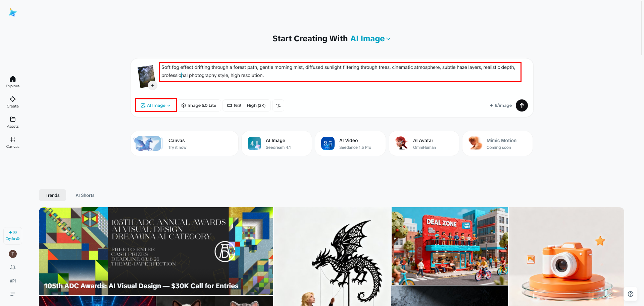Open the Canvas section in sidebar

(x=13, y=142)
